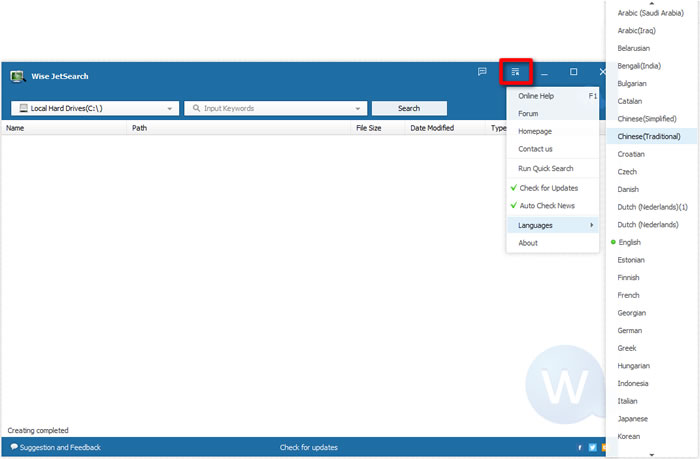Click the Twitter icon in status bar
Screen dimensions: 700x459
pos(592,447)
